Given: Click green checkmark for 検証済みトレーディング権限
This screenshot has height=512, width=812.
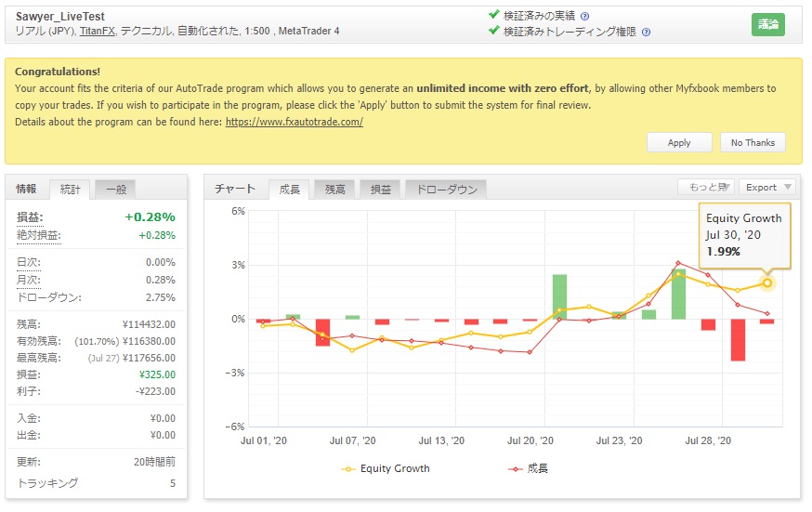Looking at the screenshot, I should pos(494,31).
